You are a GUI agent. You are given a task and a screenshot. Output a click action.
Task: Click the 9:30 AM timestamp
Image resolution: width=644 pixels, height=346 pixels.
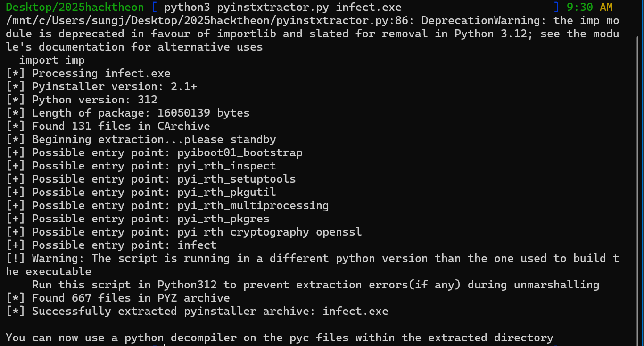tap(590, 8)
